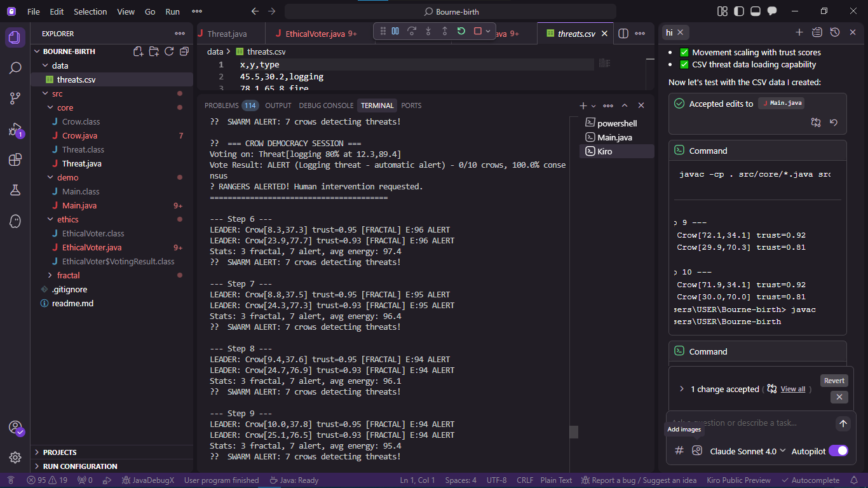The height and width of the screenshot is (488, 868).
Task: Expand the fractal folder
Action: point(68,275)
